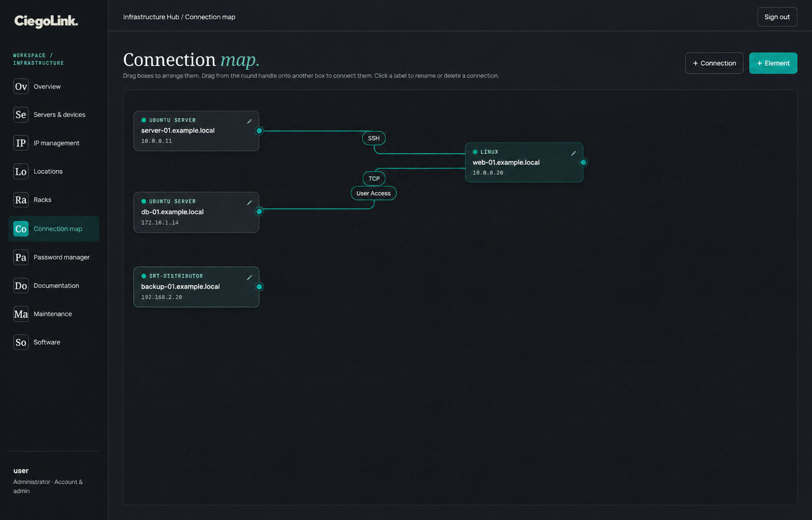Click the round handle on server-01.example.local
This screenshot has height=520, width=812.
pos(259,131)
